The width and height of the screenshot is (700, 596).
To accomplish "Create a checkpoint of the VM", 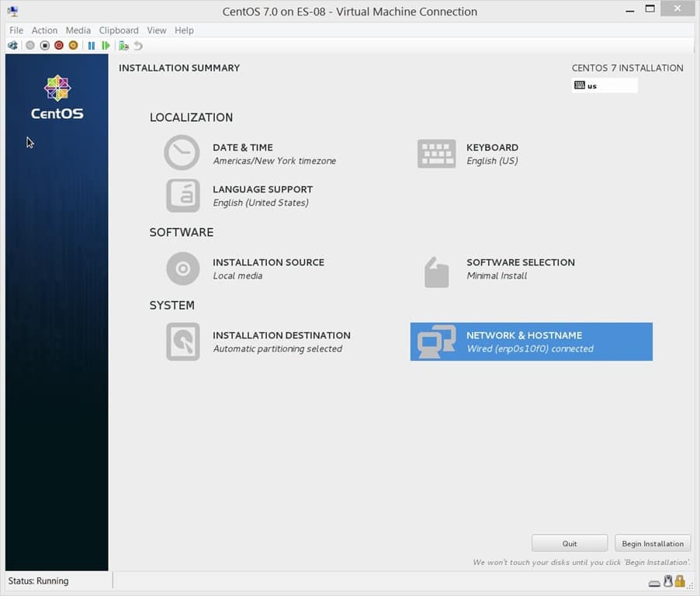I will (123, 45).
